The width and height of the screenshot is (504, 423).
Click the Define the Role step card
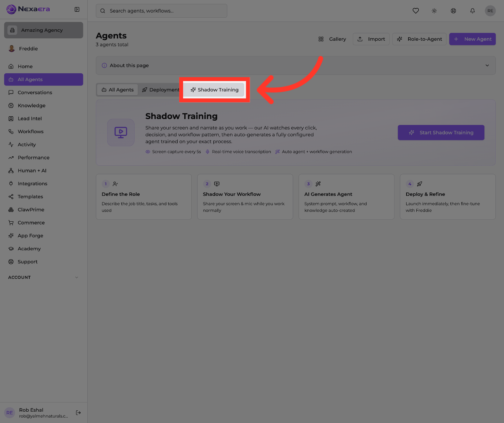point(144,197)
